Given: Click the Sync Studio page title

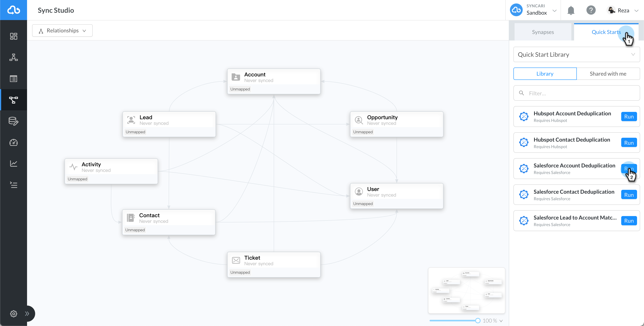Looking at the screenshot, I should coord(56,10).
